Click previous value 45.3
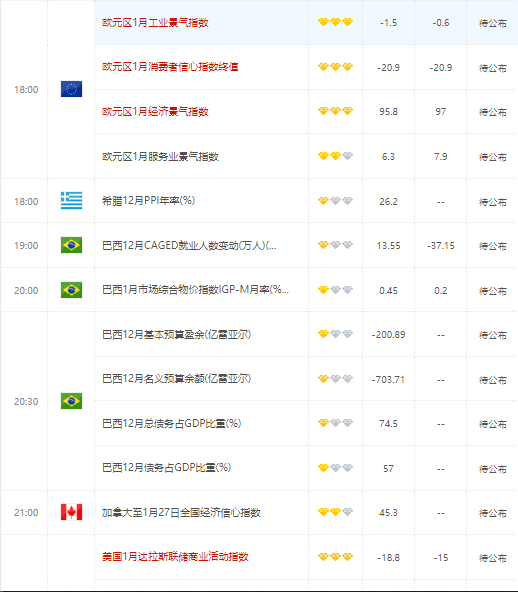518x592 pixels. [x=388, y=513]
